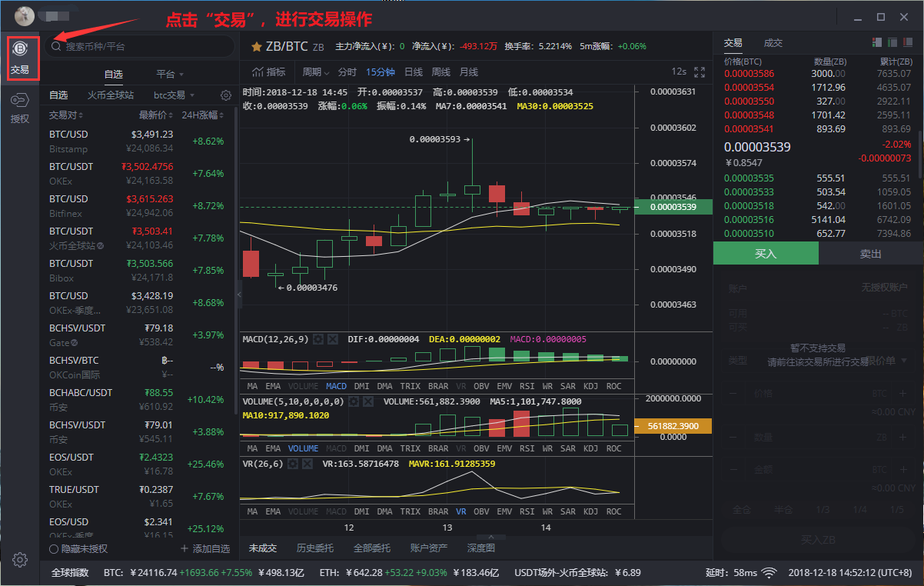
Task: Close the VOLUME indicator panel
Action: click(367, 401)
